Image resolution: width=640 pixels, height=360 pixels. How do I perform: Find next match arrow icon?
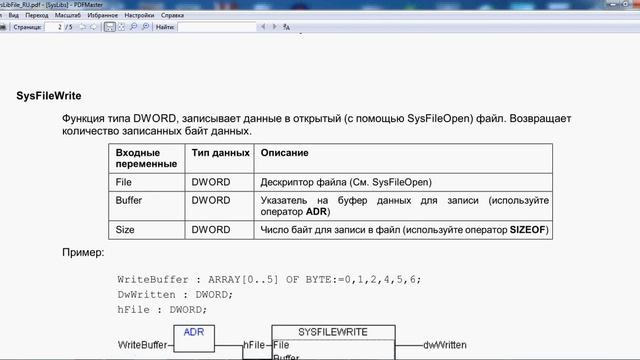pos(275,27)
